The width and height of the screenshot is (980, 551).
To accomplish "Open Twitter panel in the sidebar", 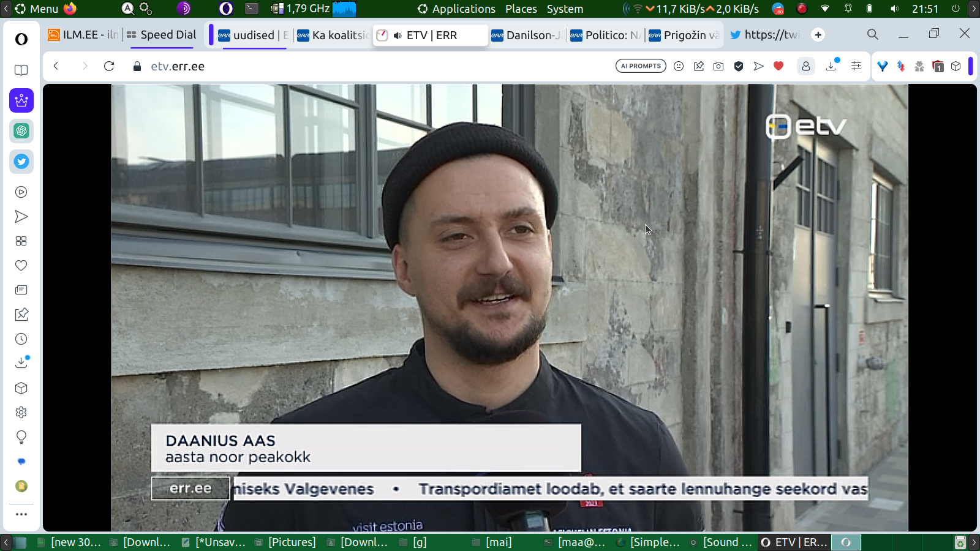I will pyautogui.click(x=21, y=162).
